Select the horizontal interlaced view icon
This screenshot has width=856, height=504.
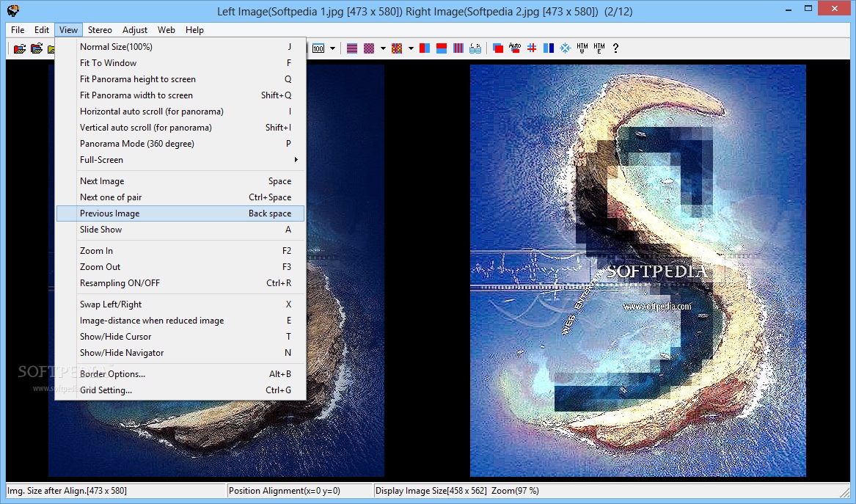[352, 48]
